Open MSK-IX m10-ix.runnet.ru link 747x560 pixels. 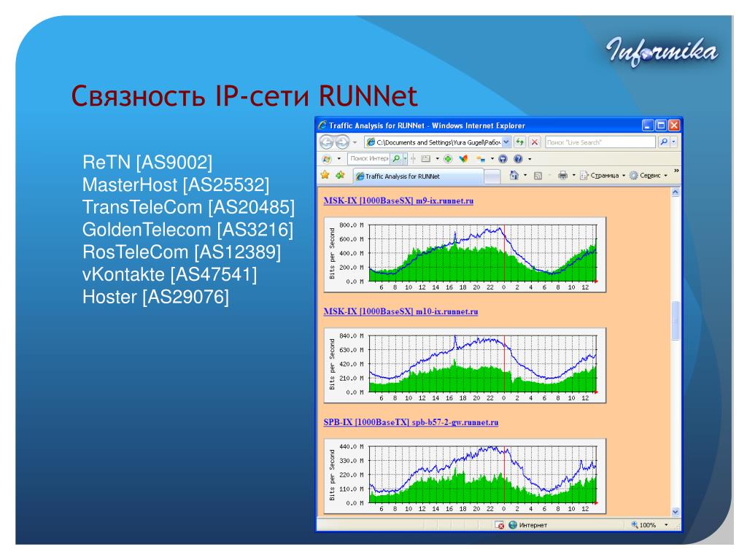[400, 311]
